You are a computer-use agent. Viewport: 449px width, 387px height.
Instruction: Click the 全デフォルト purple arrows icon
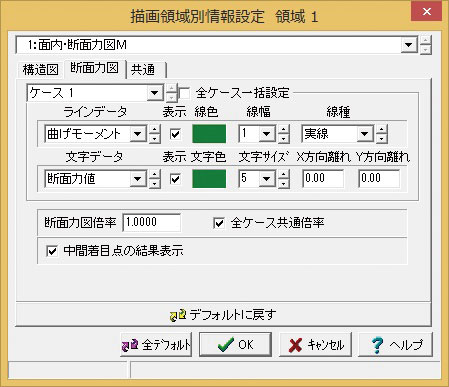tap(130, 345)
